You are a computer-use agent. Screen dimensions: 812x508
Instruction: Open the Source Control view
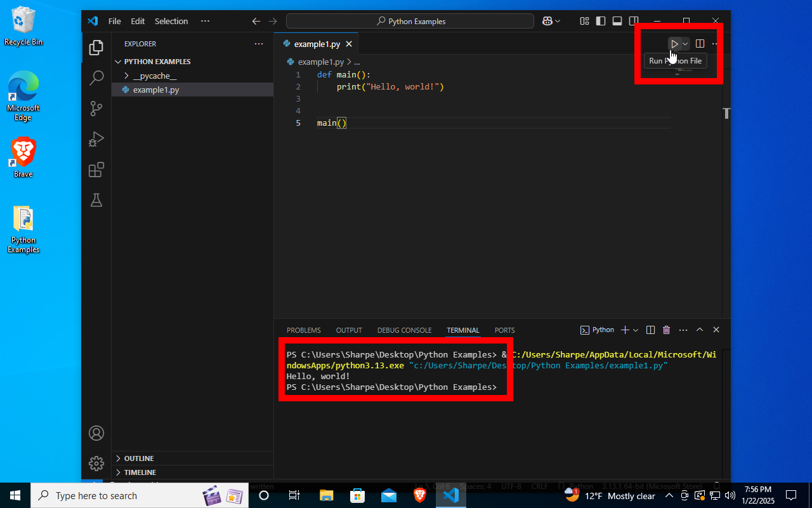96,109
